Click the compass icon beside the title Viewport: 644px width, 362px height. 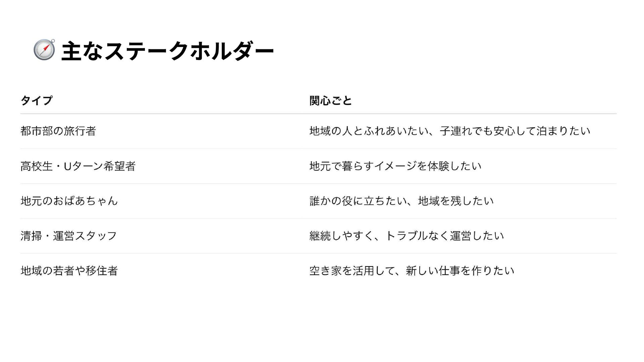click(44, 50)
